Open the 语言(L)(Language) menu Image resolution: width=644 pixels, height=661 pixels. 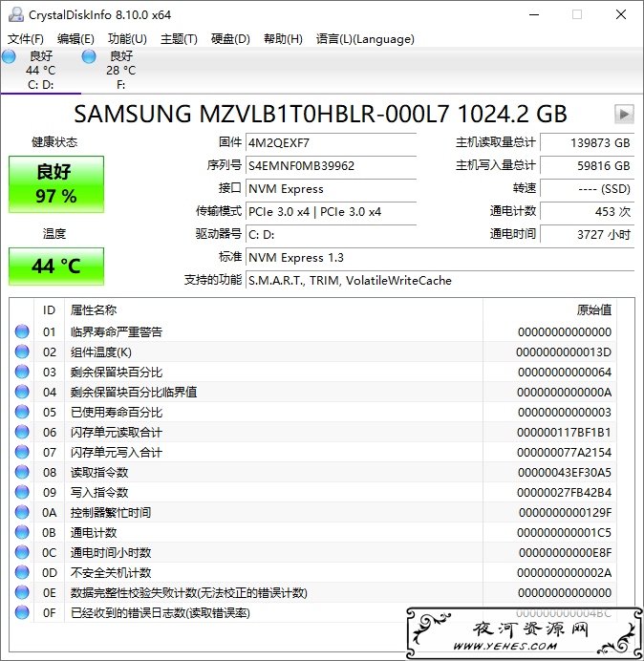coord(365,39)
